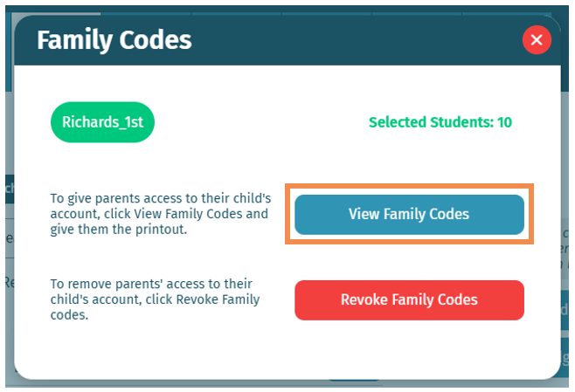
Task: Click the line "account, click View Family Codes and"
Action: click(158, 214)
